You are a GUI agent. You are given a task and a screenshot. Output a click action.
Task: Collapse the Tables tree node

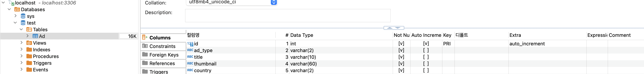click(x=21, y=29)
